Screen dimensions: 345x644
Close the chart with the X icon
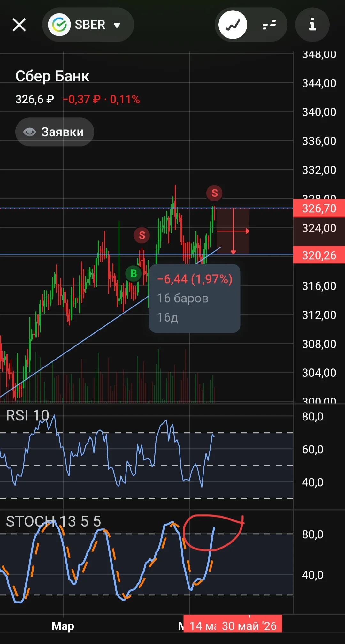(x=19, y=25)
